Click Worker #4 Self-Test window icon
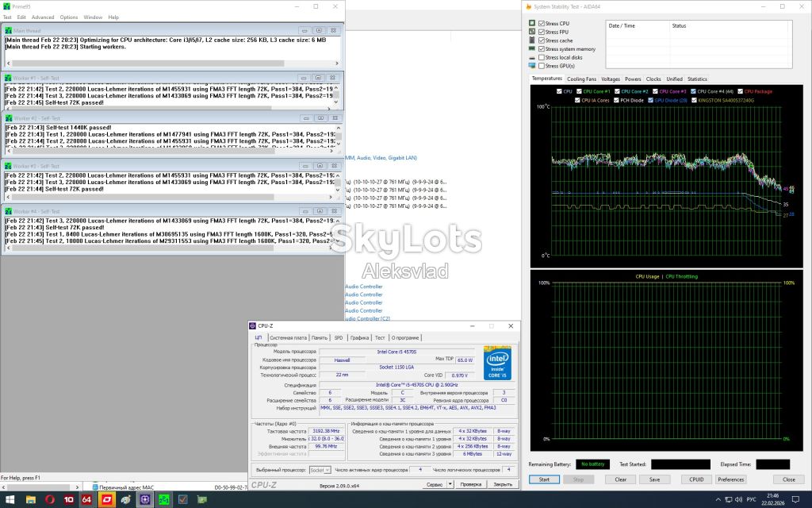812x508 pixels. tap(8, 211)
